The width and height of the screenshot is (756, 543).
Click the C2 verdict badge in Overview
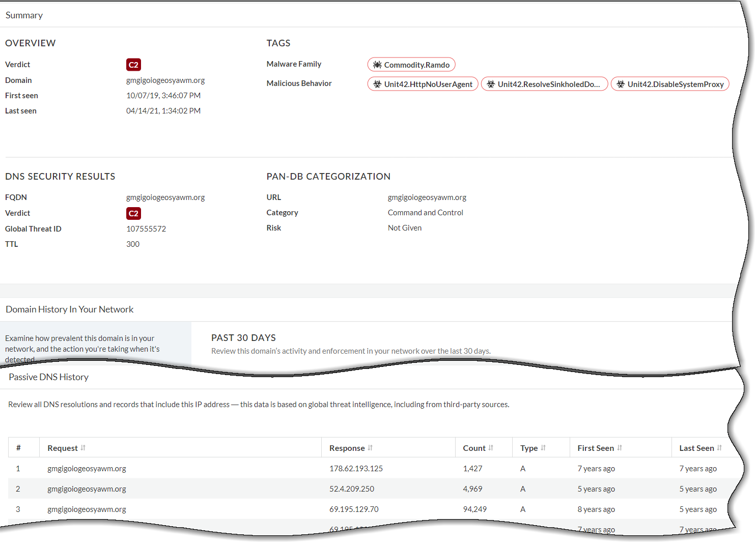pos(133,65)
